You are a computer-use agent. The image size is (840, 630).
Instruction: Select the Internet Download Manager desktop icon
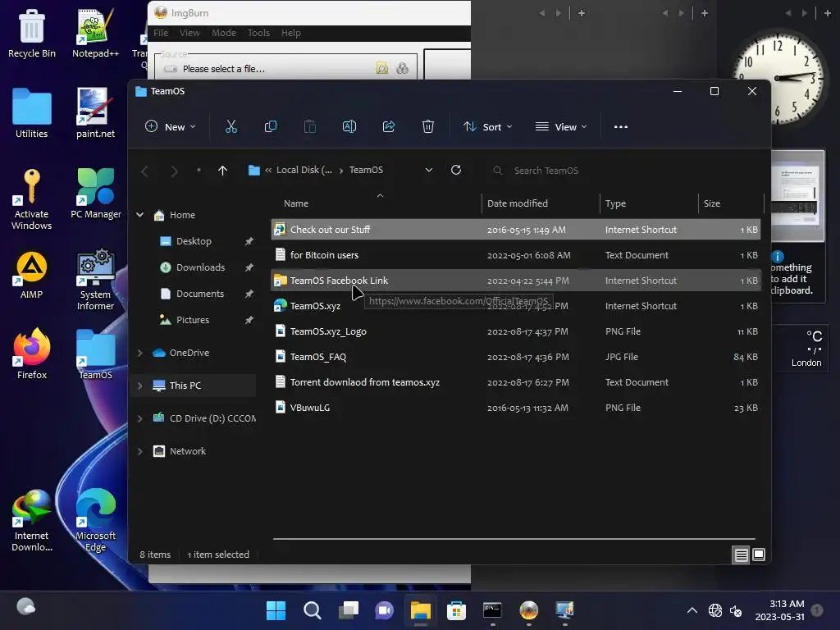[x=32, y=521]
